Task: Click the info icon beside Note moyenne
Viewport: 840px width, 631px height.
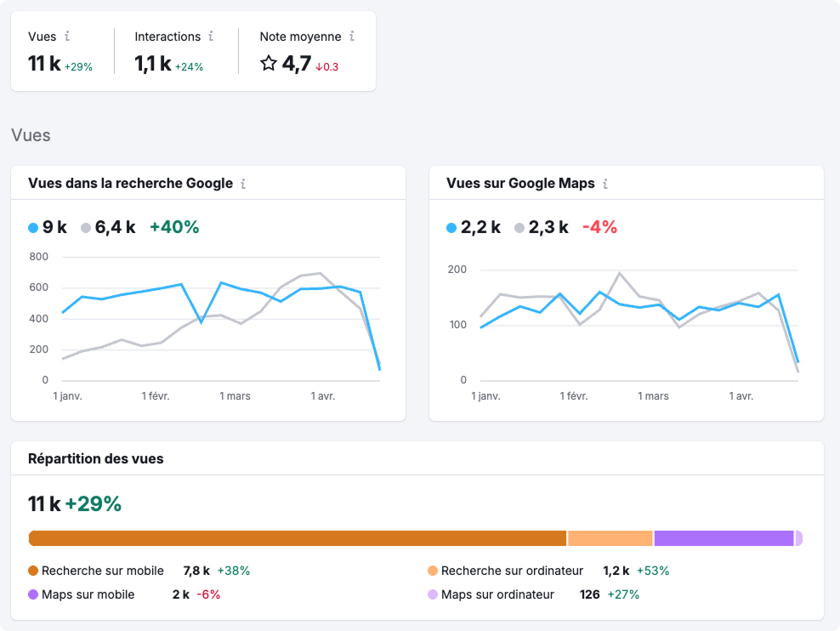Action: coord(351,37)
